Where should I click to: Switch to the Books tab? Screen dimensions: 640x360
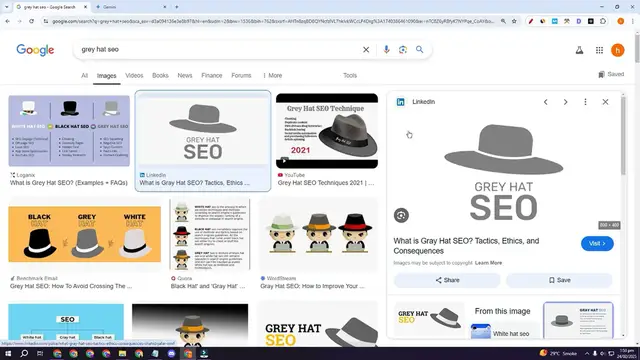[160, 76]
